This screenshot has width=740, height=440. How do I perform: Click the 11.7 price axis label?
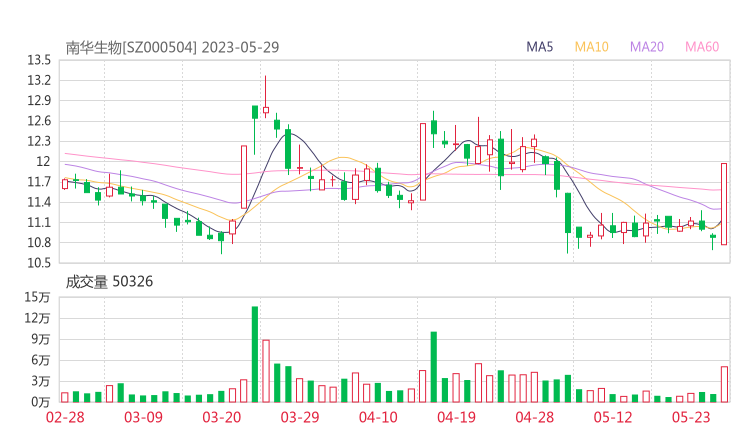pyautogui.click(x=39, y=182)
